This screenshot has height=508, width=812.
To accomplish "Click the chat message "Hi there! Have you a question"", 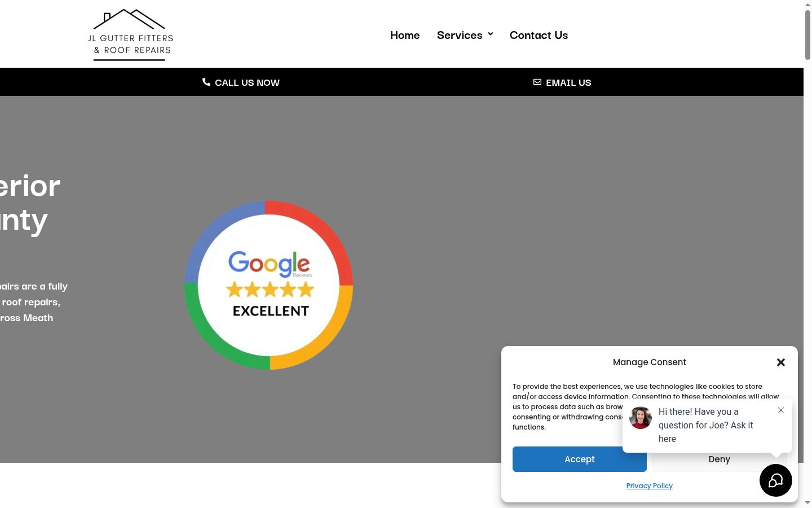I will pyautogui.click(x=706, y=425).
